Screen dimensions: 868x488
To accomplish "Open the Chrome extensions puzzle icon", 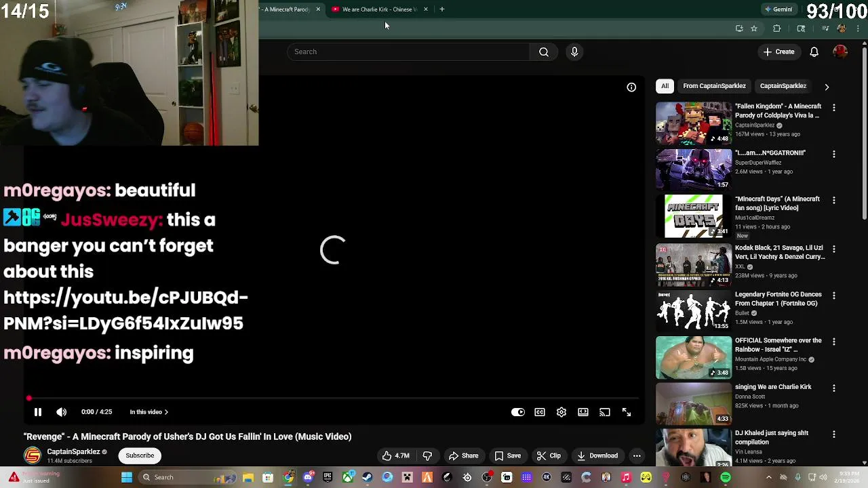I will tap(777, 28).
